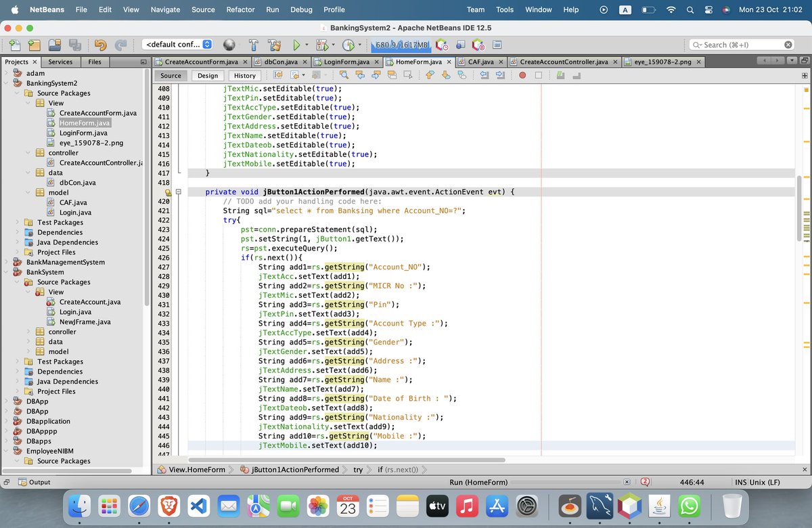Screen dimensions: 812x528
Task: Expand the Test Packages node under BankSystem
Action: tap(17, 361)
